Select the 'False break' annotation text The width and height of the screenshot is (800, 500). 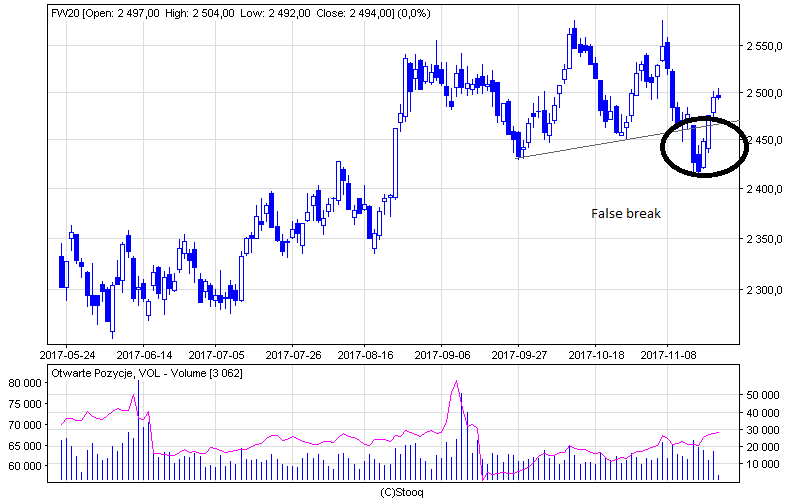(626, 213)
